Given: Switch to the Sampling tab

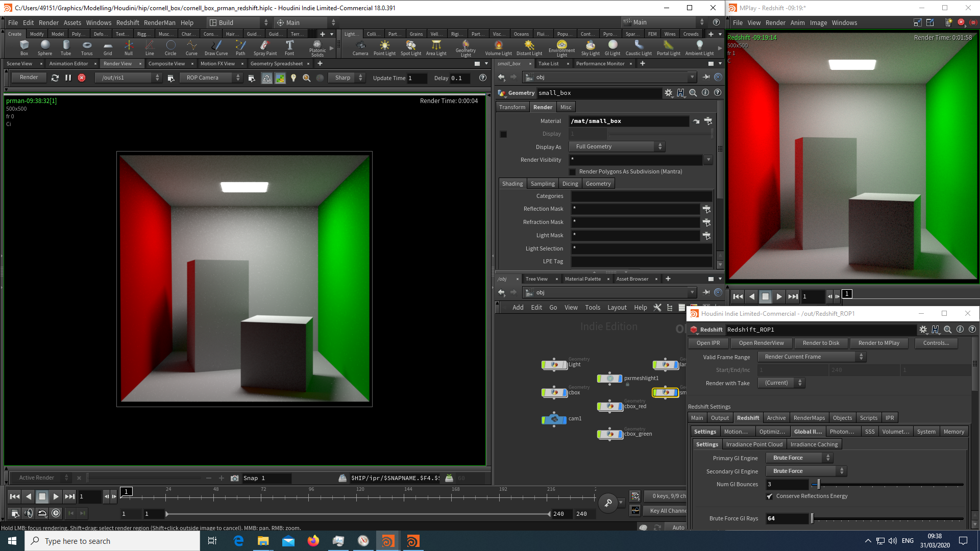Looking at the screenshot, I should coord(543,184).
